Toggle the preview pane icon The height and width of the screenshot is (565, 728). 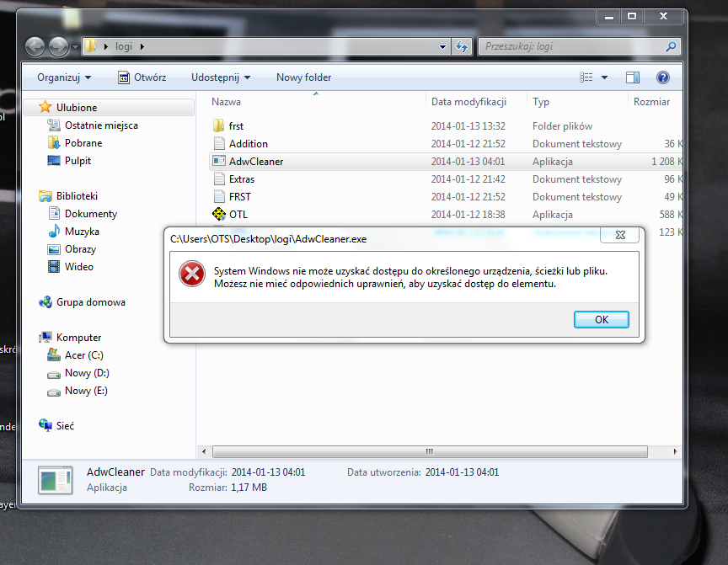632,77
